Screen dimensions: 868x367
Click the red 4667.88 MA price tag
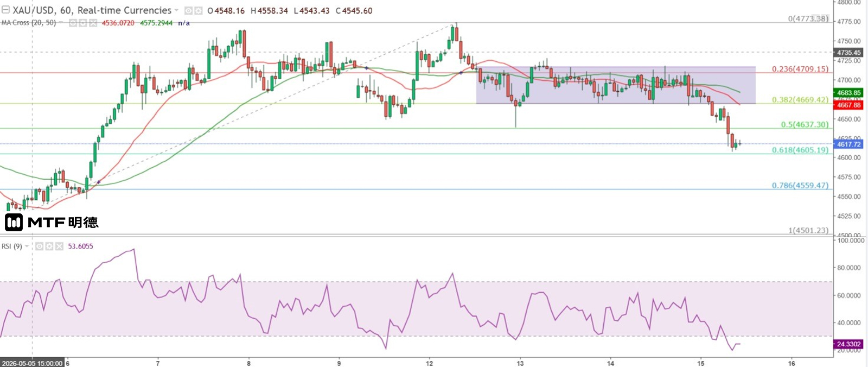click(x=848, y=105)
